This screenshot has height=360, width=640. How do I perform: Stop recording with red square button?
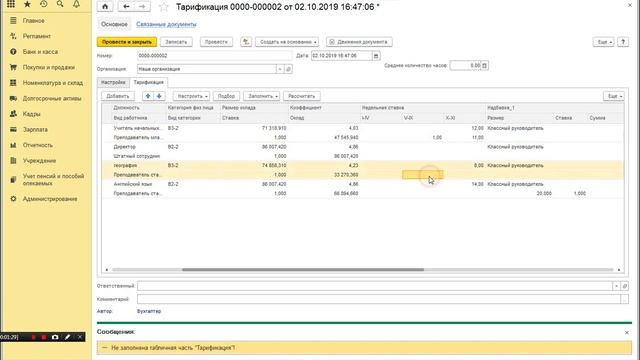pyautogui.click(x=43, y=337)
